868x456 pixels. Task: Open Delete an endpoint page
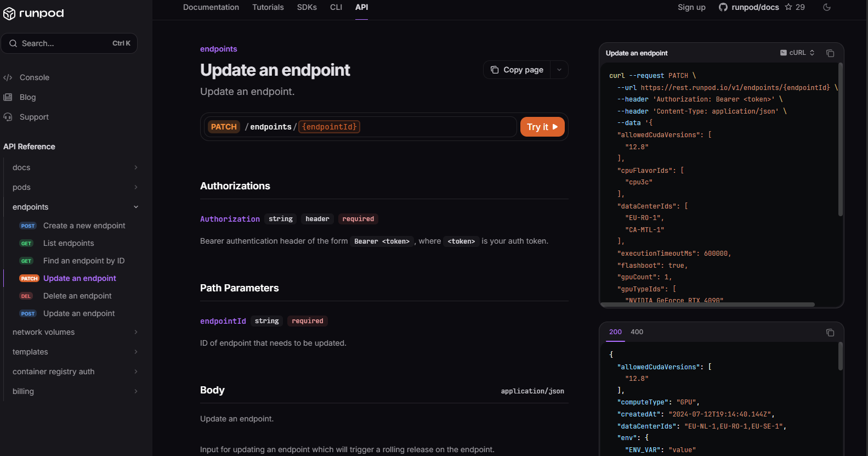[77, 296]
